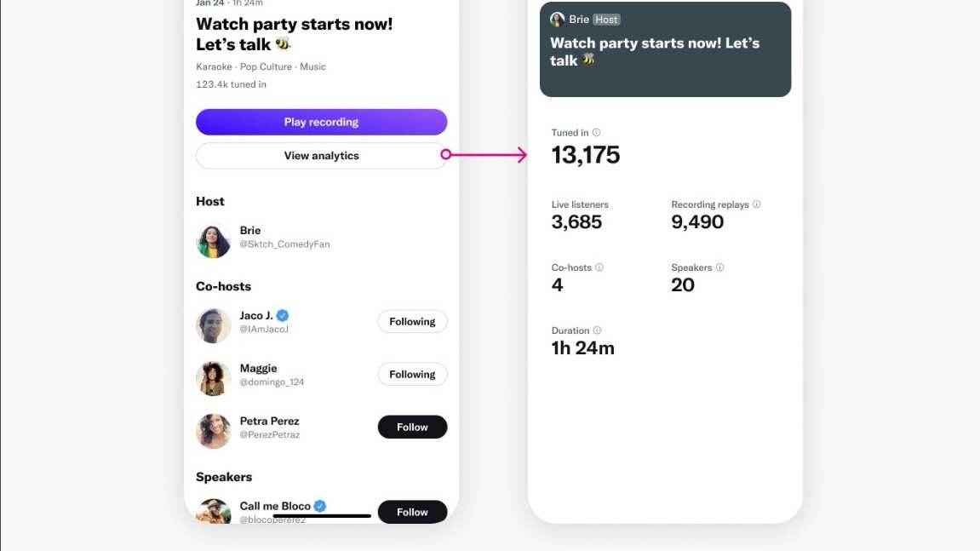The width and height of the screenshot is (980, 551).
Task: Open Petra Perez's avatar
Action: point(214,431)
